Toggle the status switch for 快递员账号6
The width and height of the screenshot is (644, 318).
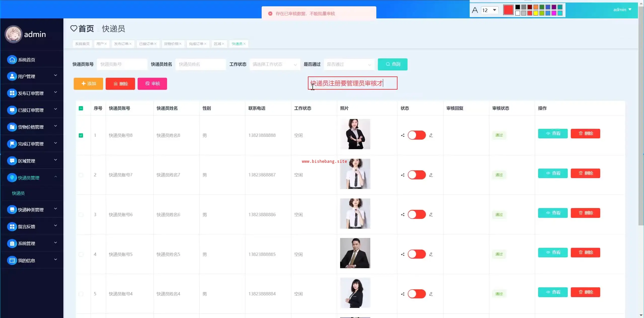pyautogui.click(x=417, y=215)
